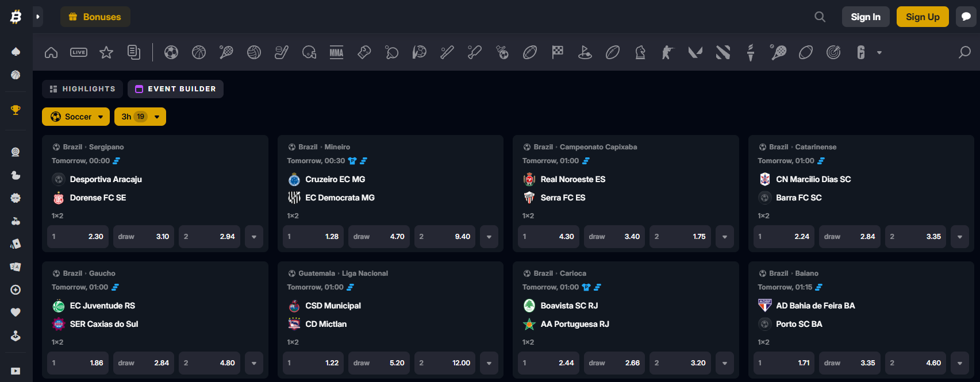Open the home icon in the sports bar
Viewport: 980px width, 382px height.
pos(51,52)
